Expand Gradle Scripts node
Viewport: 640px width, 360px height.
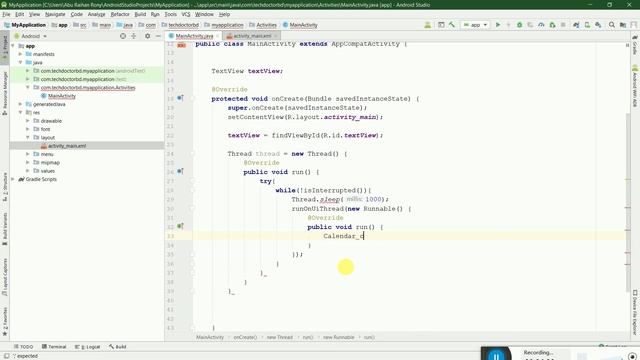pyautogui.click(x=13, y=179)
